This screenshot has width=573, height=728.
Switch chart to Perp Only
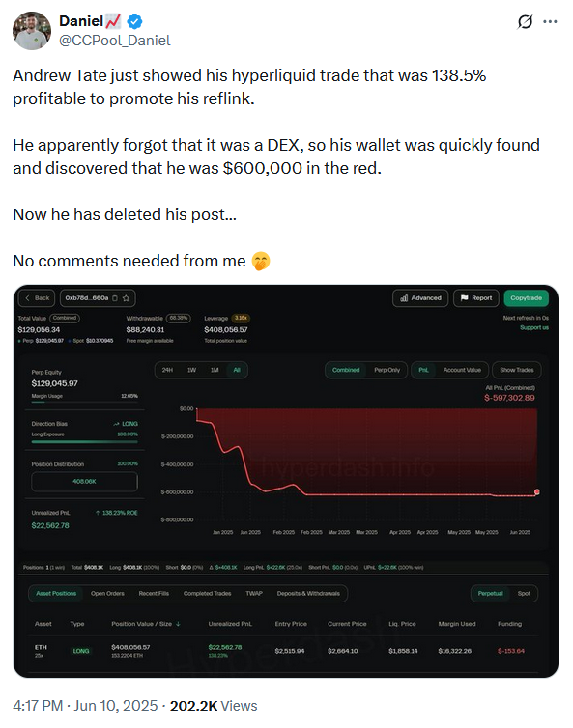tap(387, 370)
